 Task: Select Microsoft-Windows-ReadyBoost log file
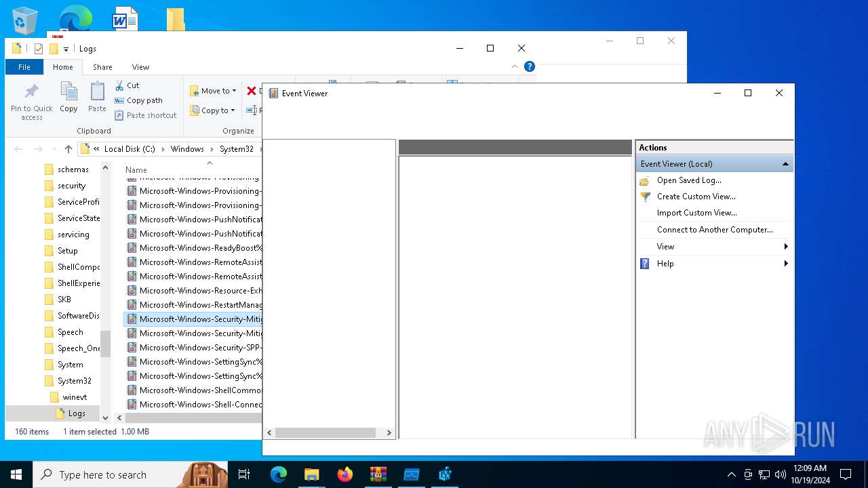point(194,248)
